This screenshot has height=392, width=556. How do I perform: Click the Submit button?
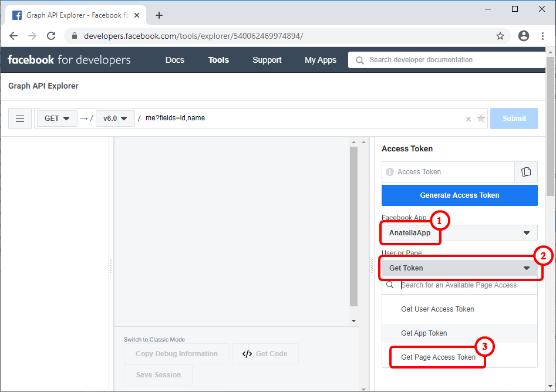click(514, 119)
